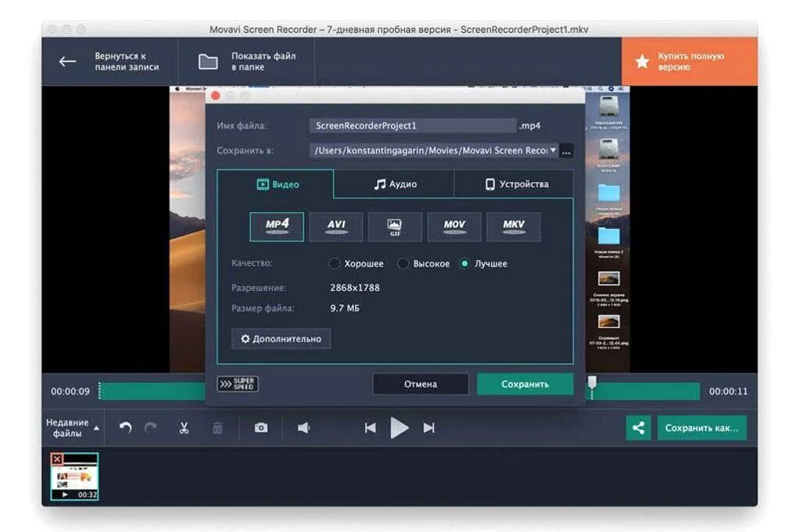This screenshot has height=532, width=799.
Task: Open Дополнительно advanced settings
Action: tap(281, 338)
